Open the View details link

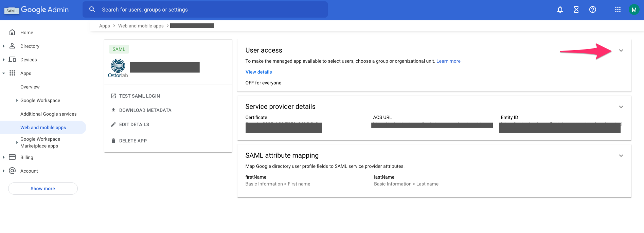tap(258, 72)
